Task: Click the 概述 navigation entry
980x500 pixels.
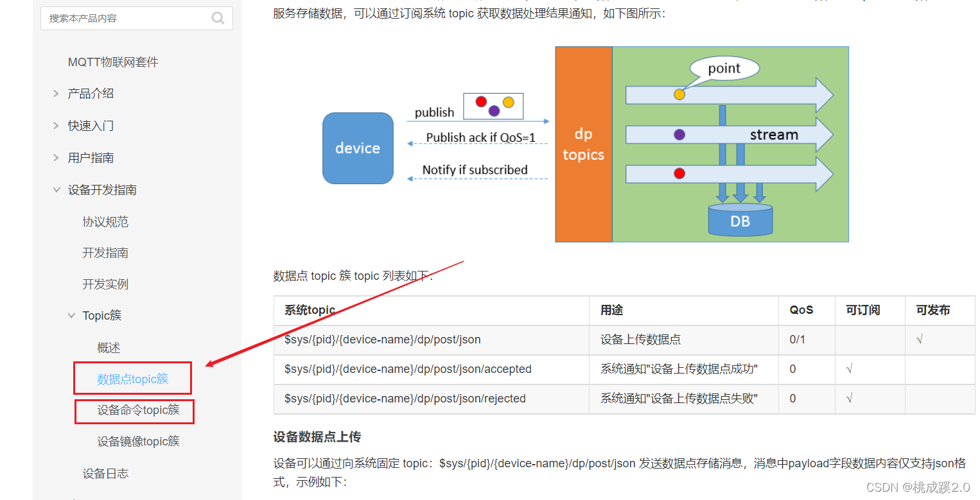Action: [109, 347]
